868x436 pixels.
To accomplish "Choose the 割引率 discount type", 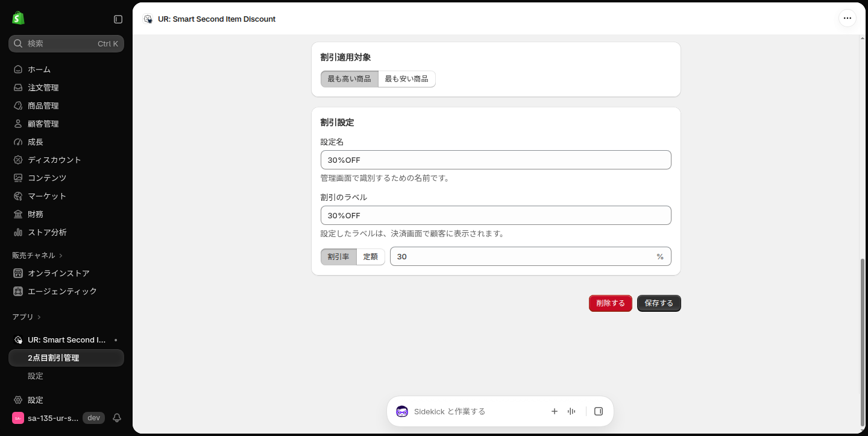I will [x=339, y=256].
